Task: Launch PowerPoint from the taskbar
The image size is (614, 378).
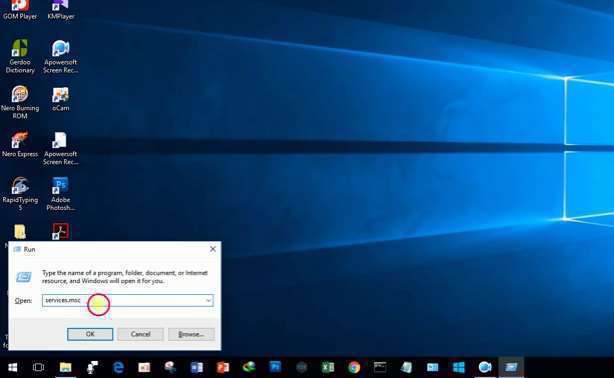Action: coord(223,367)
